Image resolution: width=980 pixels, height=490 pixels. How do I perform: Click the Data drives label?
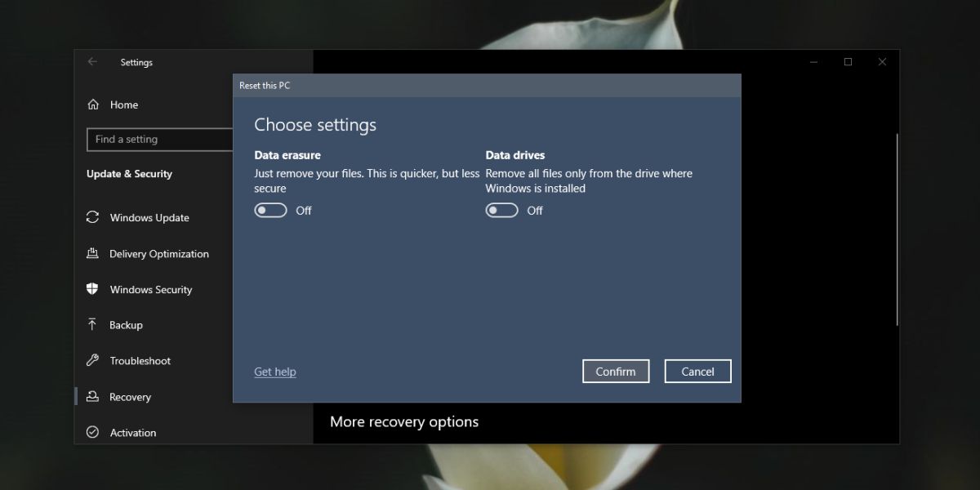pyautogui.click(x=515, y=155)
